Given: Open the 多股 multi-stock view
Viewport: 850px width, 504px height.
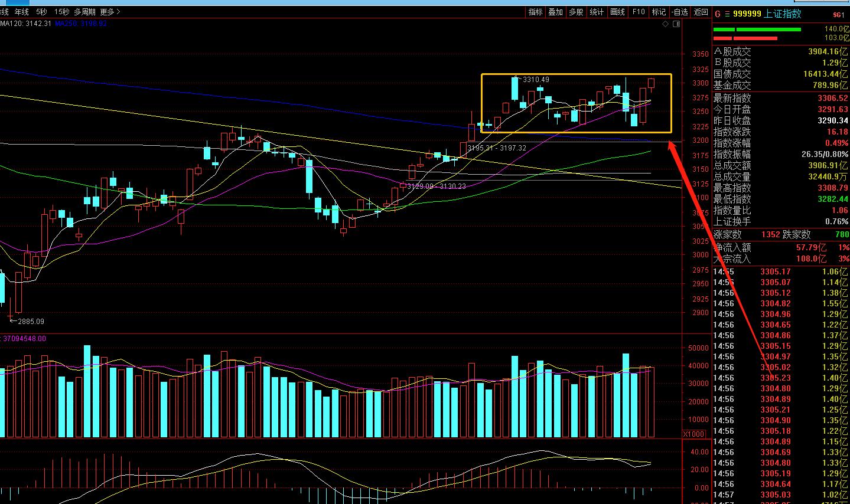Looking at the screenshot, I should point(576,12).
